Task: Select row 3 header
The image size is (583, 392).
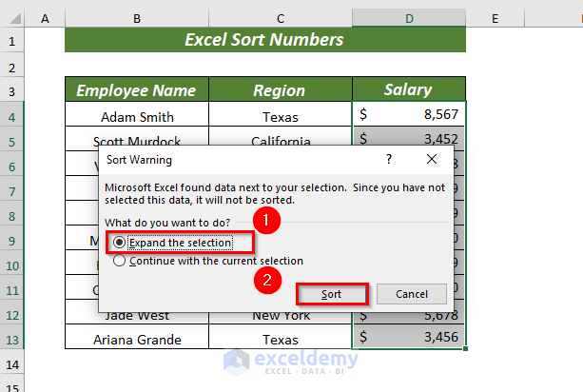Action: point(12,91)
